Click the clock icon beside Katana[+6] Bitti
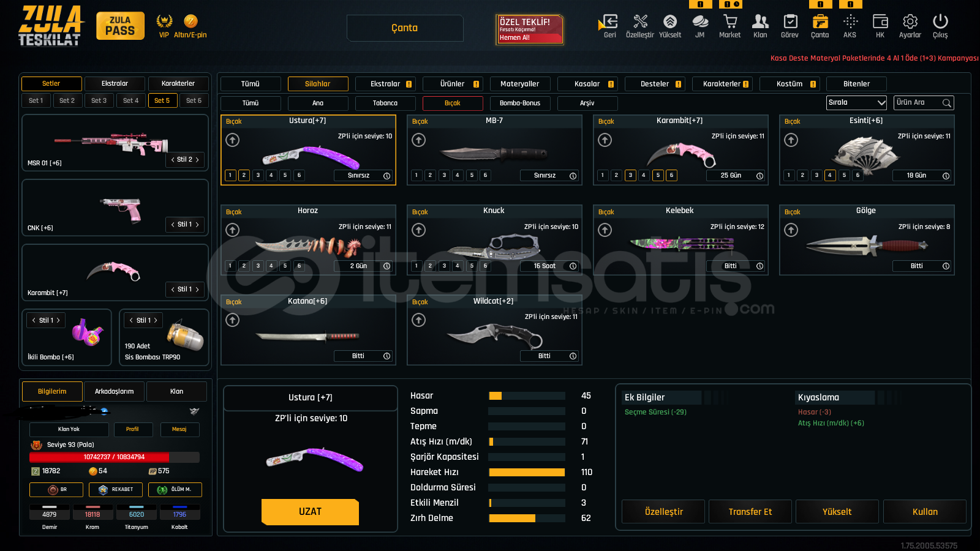Screen dimensions: 980x551 pyautogui.click(x=387, y=356)
